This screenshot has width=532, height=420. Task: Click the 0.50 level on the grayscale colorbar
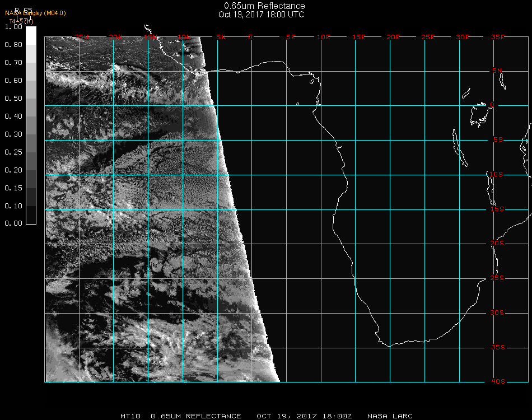tap(31, 99)
